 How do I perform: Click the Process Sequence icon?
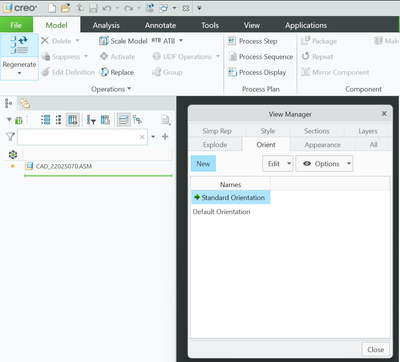coord(232,57)
